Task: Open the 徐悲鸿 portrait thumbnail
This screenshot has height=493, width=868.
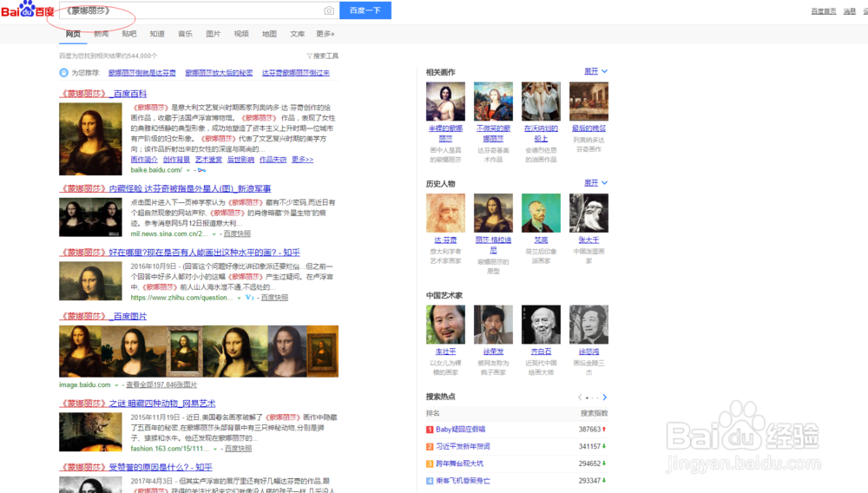Action: pos(589,325)
